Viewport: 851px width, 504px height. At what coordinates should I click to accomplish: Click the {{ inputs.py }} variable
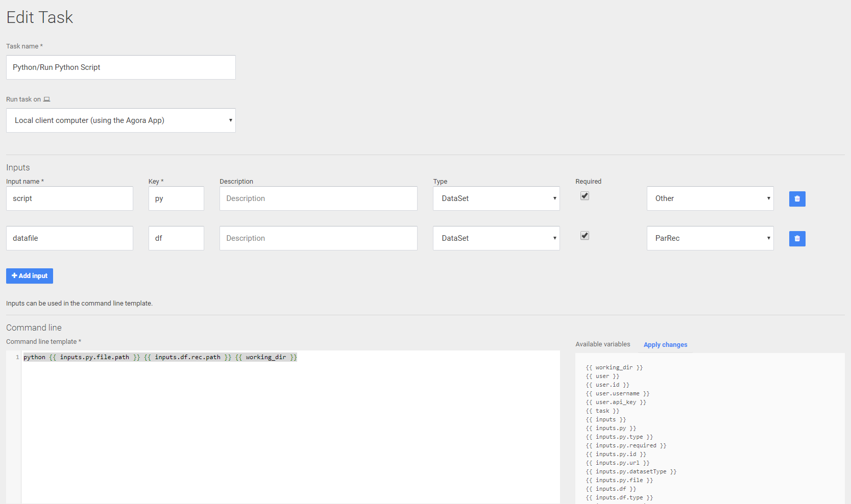click(x=611, y=428)
